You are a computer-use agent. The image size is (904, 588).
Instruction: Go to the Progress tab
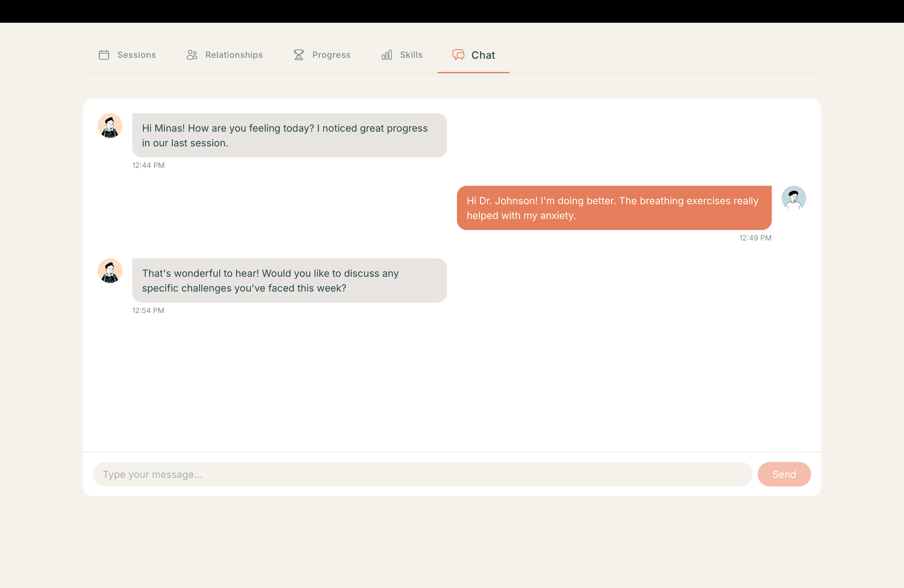point(331,55)
